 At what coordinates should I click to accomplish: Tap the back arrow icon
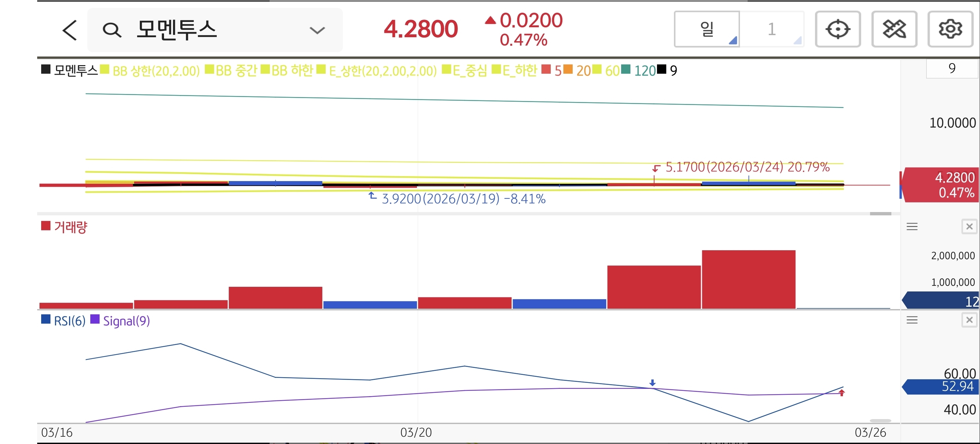70,30
